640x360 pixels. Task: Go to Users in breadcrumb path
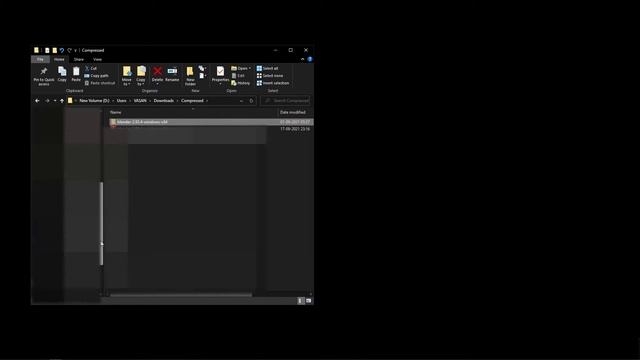[122, 100]
